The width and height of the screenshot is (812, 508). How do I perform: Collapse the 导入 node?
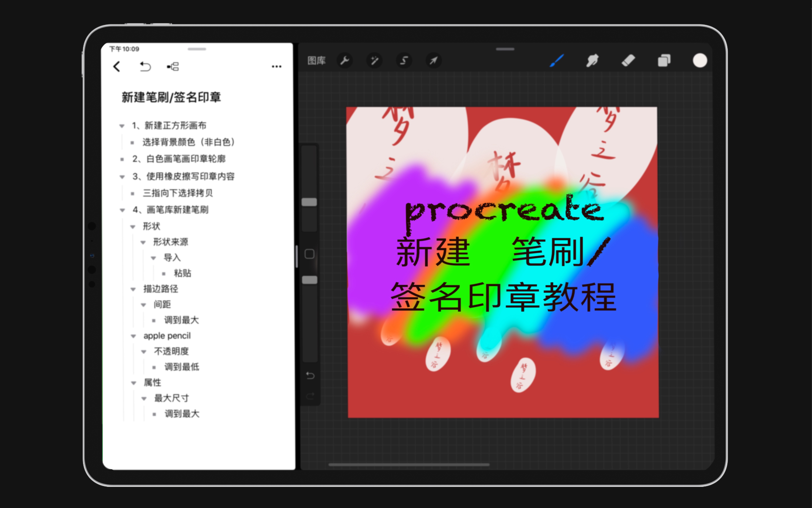(153, 258)
